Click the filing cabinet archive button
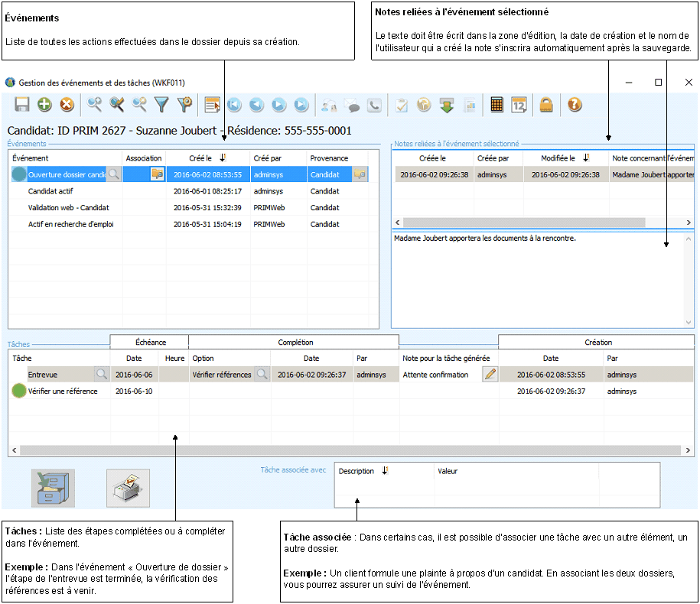700x604 pixels. (53, 489)
